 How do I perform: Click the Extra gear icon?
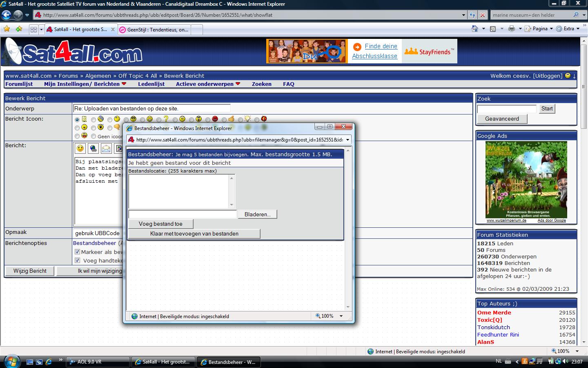(559, 29)
